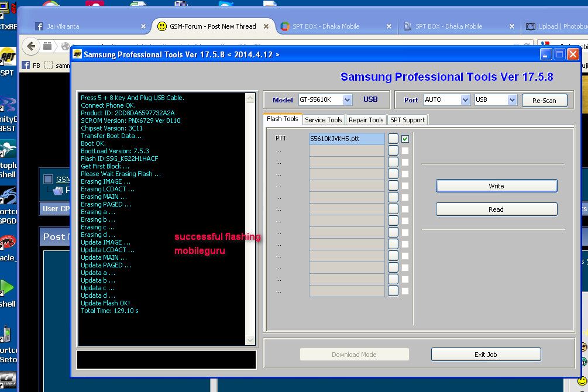Click the empty status field below the log
The width and height of the screenshot is (588, 392).
[167, 360]
